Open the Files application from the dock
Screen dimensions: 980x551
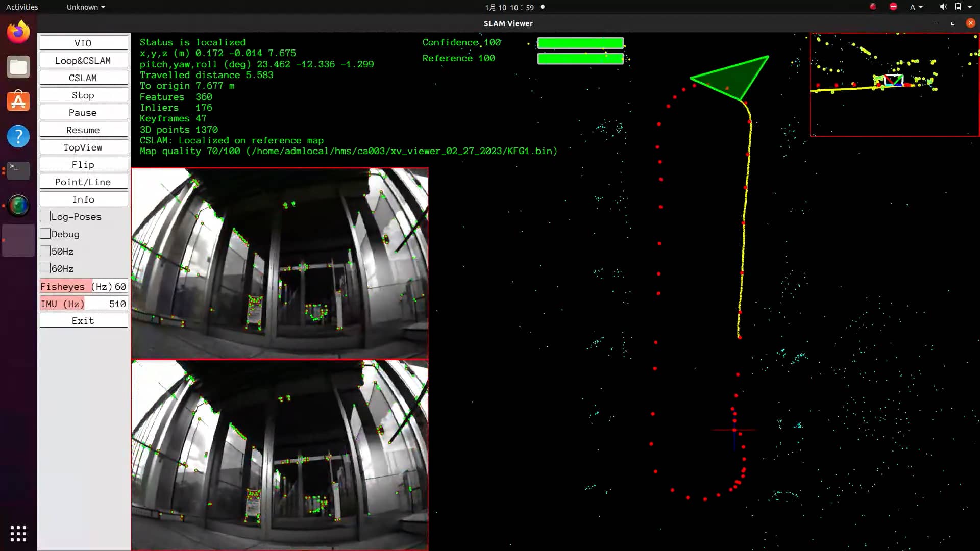click(x=18, y=67)
